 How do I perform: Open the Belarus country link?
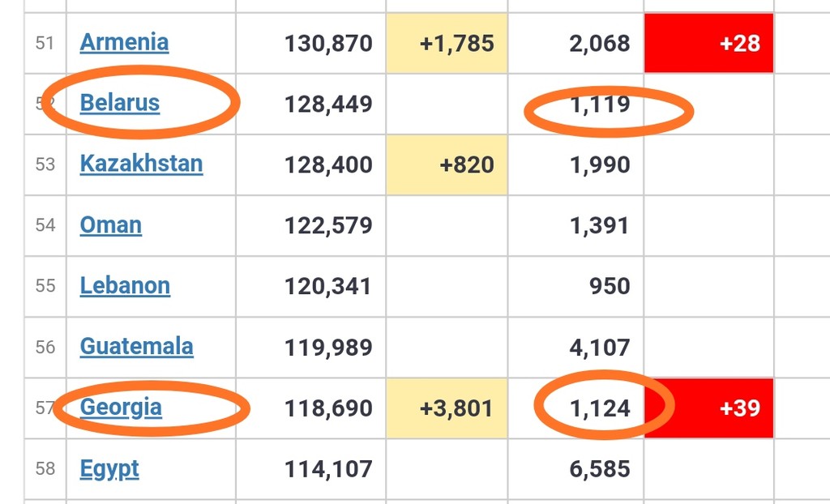click(120, 103)
